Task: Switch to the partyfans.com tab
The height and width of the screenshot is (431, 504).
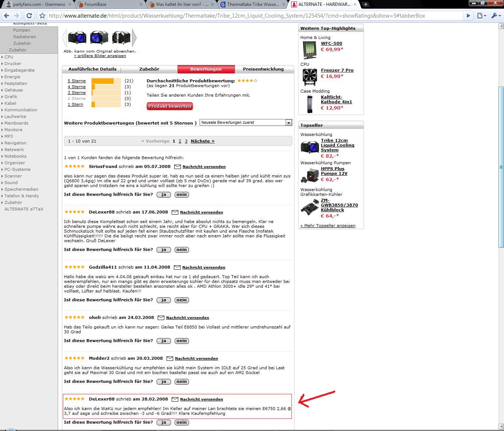Action: [39, 4]
